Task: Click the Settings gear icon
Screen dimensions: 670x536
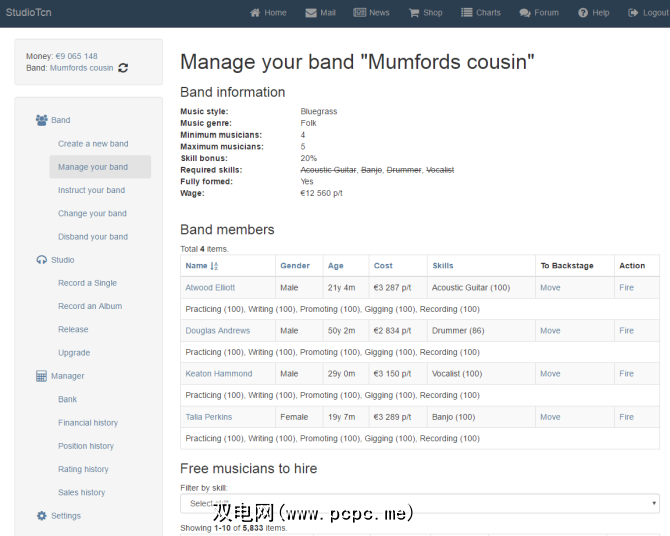Action: click(x=41, y=516)
